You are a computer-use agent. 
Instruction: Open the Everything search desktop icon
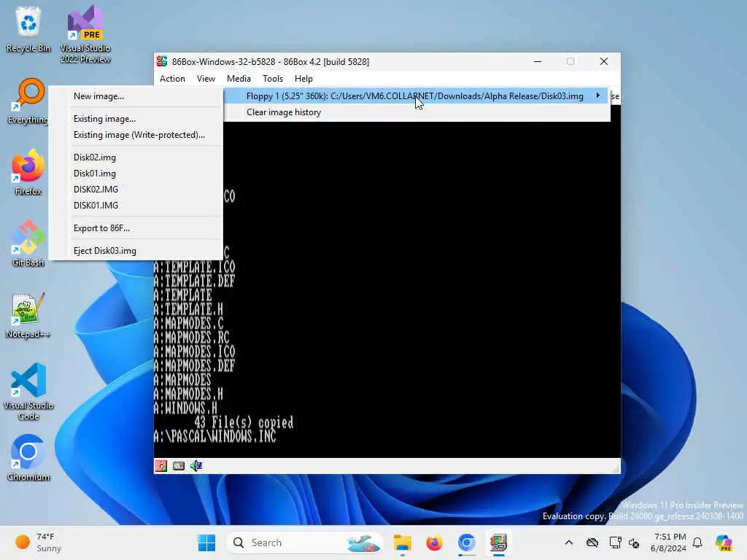click(28, 101)
